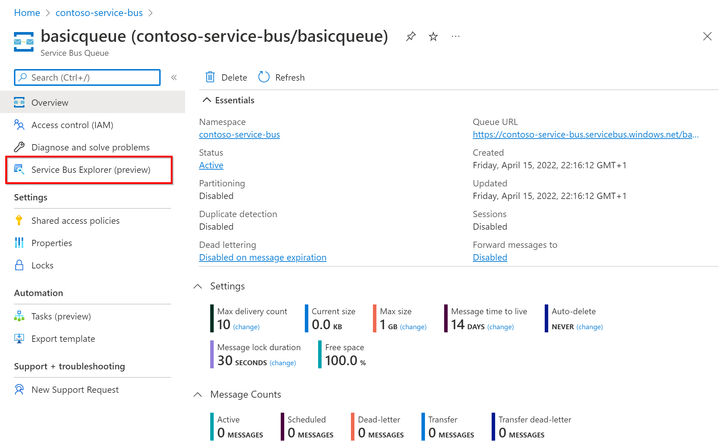
Task: Collapse the Settings section chevron
Action: tap(198, 286)
